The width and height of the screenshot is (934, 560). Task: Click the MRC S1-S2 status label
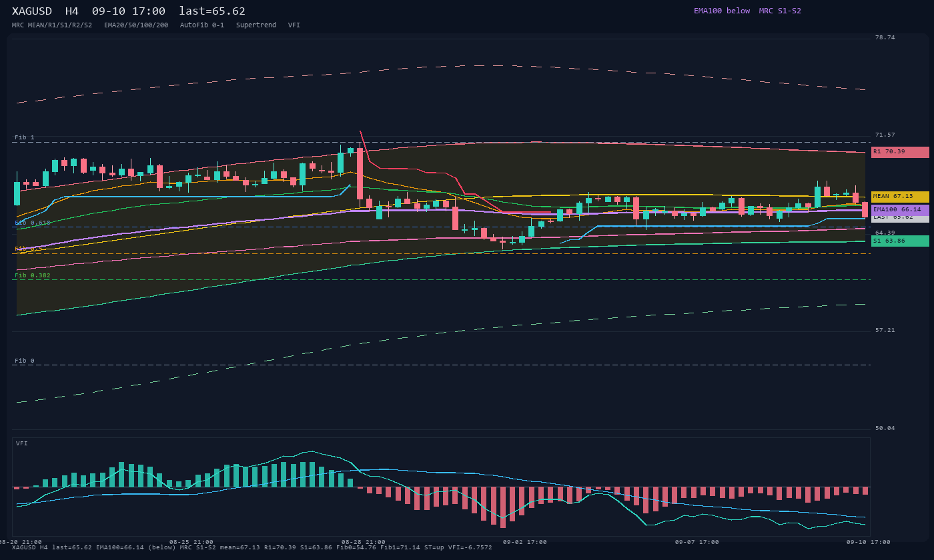pos(780,11)
